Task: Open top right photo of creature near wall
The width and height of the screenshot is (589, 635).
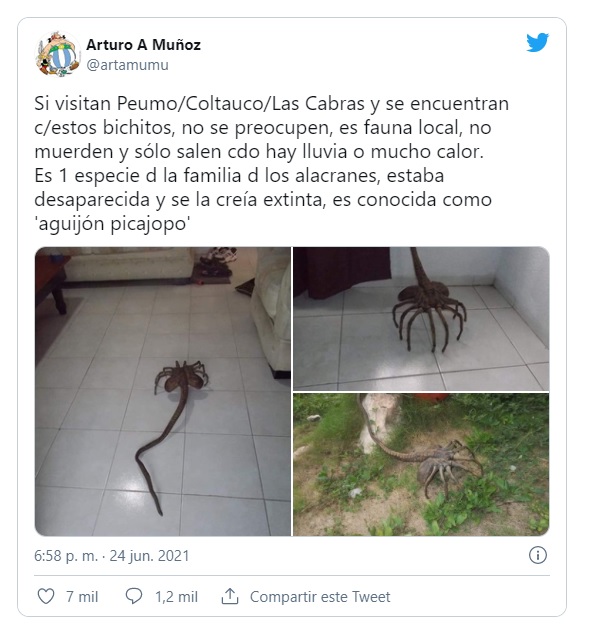Action: tap(421, 319)
